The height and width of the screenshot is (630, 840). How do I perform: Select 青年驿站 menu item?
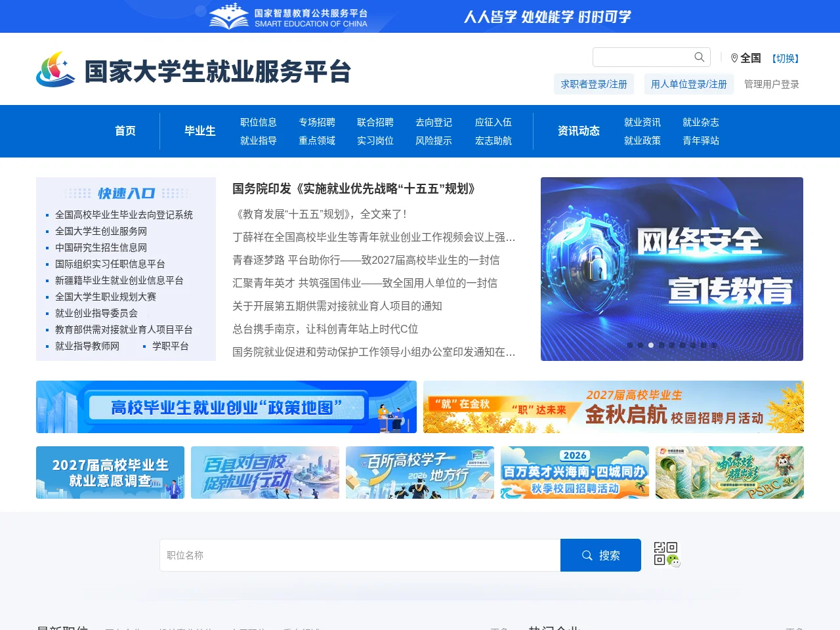[x=701, y=140]
